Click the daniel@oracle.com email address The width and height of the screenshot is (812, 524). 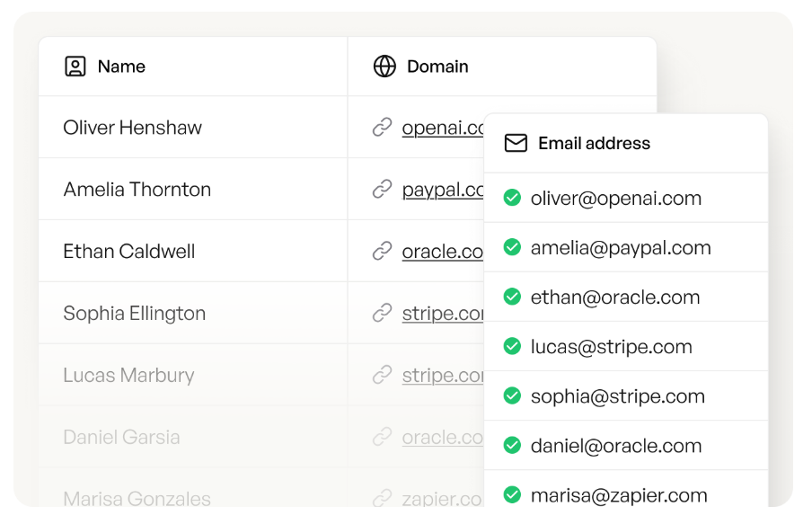[615, 446]
